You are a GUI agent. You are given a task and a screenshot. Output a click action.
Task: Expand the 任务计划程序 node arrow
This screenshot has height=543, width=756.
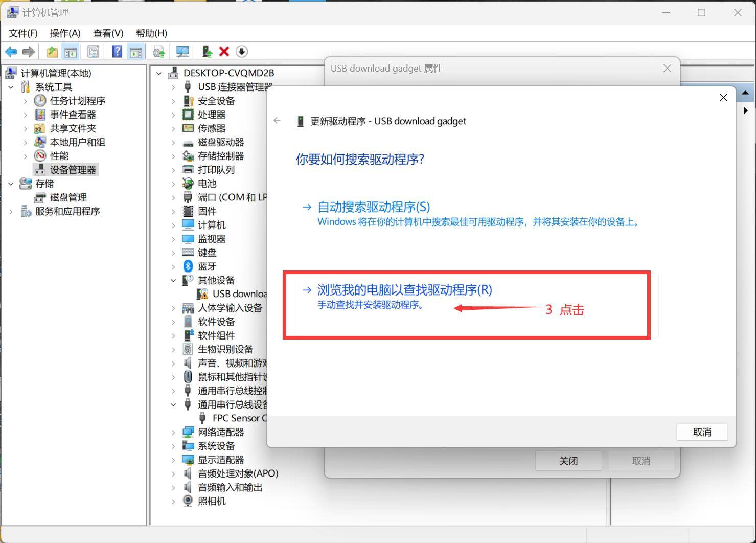(26, 101)
